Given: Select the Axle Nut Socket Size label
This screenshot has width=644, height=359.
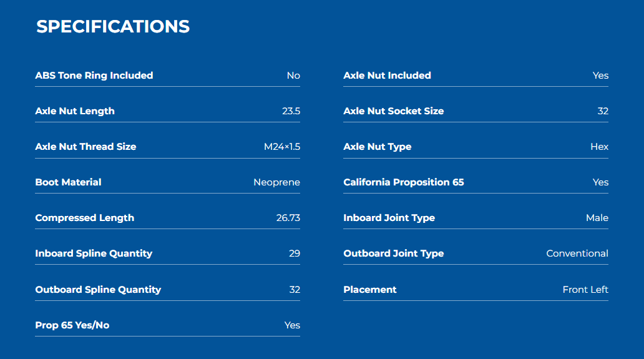Looking at the screenshot, I should (x=394, y=111).
